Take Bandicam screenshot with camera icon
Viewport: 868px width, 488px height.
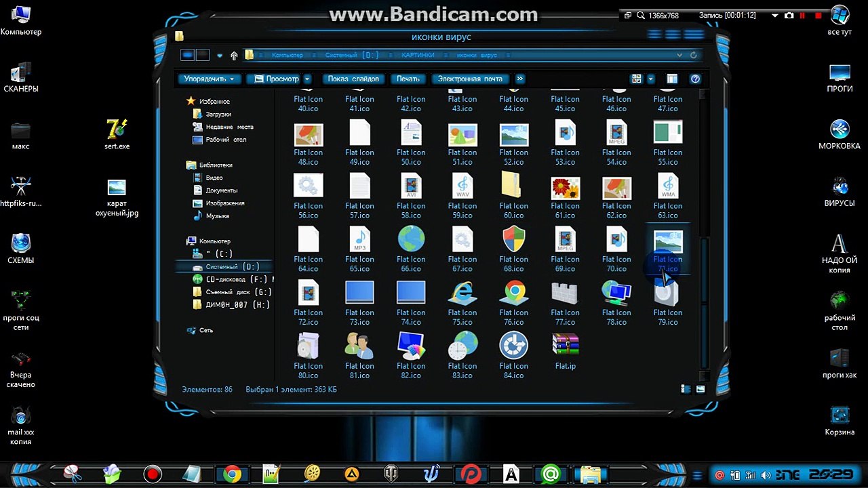(x=789, y=15)
